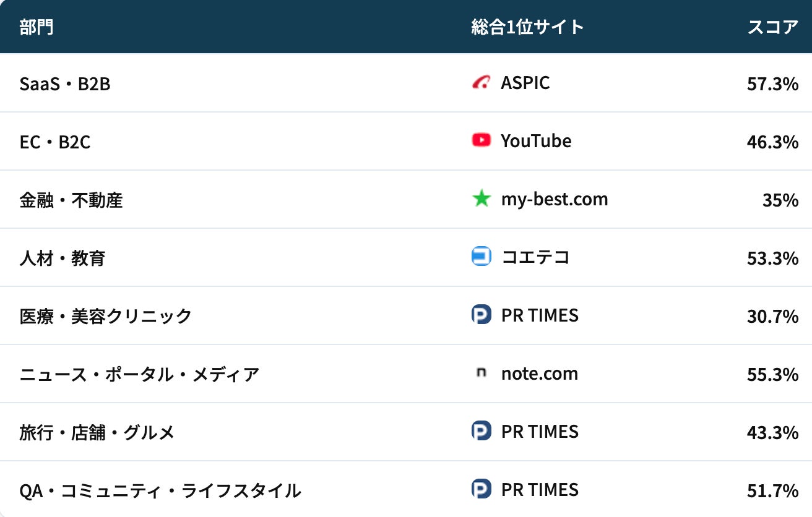Click the 総合1位サイト column header

pos(527,27)
